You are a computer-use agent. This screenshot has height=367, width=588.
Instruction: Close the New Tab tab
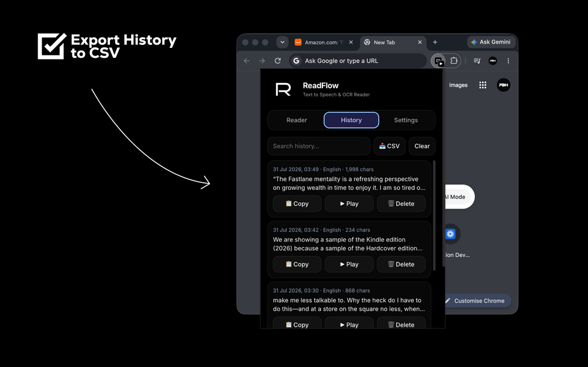420,42
